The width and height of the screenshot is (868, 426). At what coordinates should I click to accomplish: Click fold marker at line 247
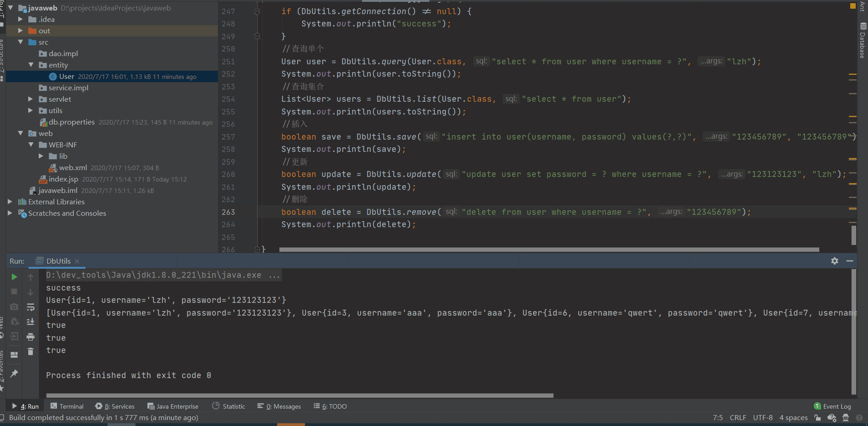(x=257, y=11)
